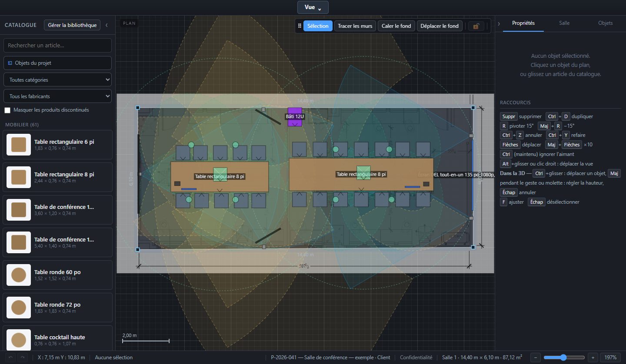Click the zoom level slider
The height and width of the screenshot is (364, 626).
click(564, 357)
